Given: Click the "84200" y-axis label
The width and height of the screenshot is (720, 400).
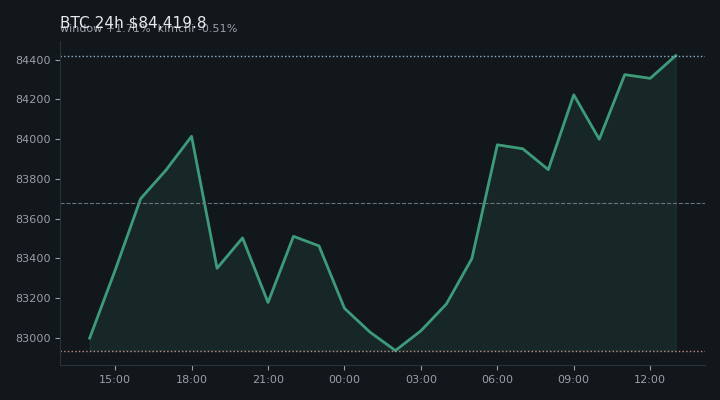Looking at the screenshot, I should 33,100.
